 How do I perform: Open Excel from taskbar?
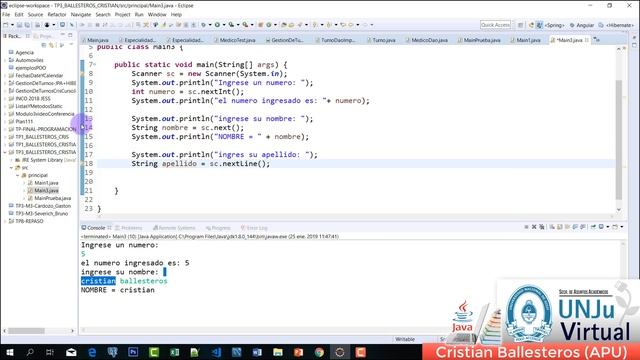click(174, 352)
